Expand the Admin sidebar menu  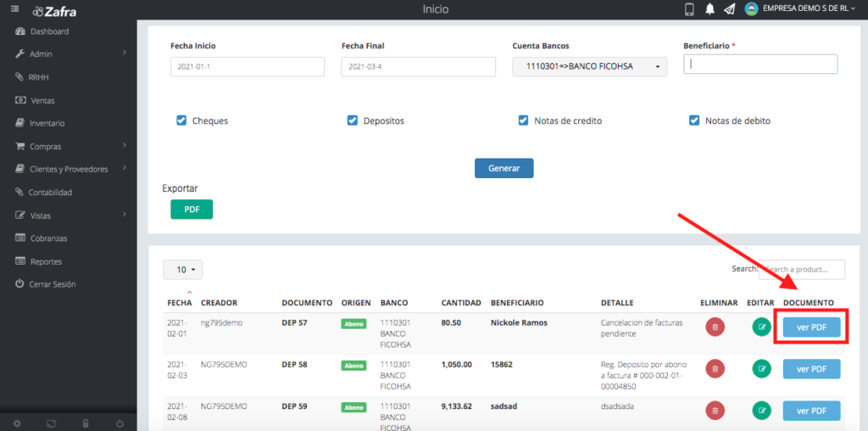(68, 53)
